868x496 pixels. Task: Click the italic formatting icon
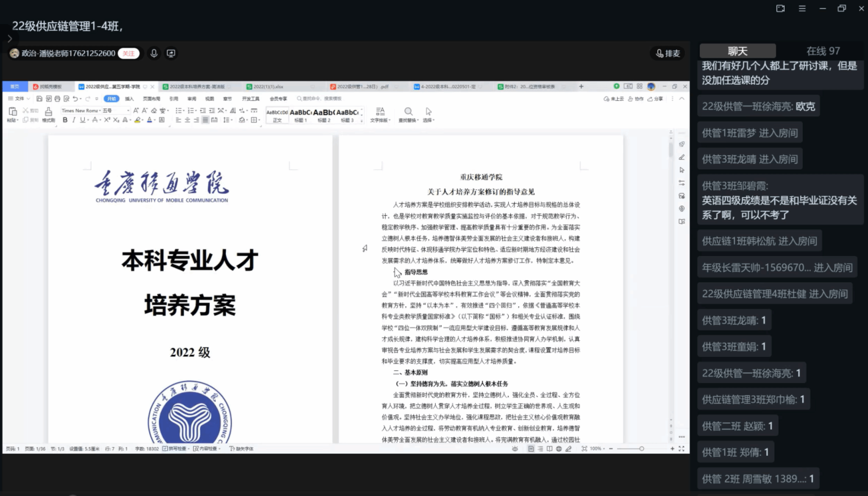coord(74,120)
